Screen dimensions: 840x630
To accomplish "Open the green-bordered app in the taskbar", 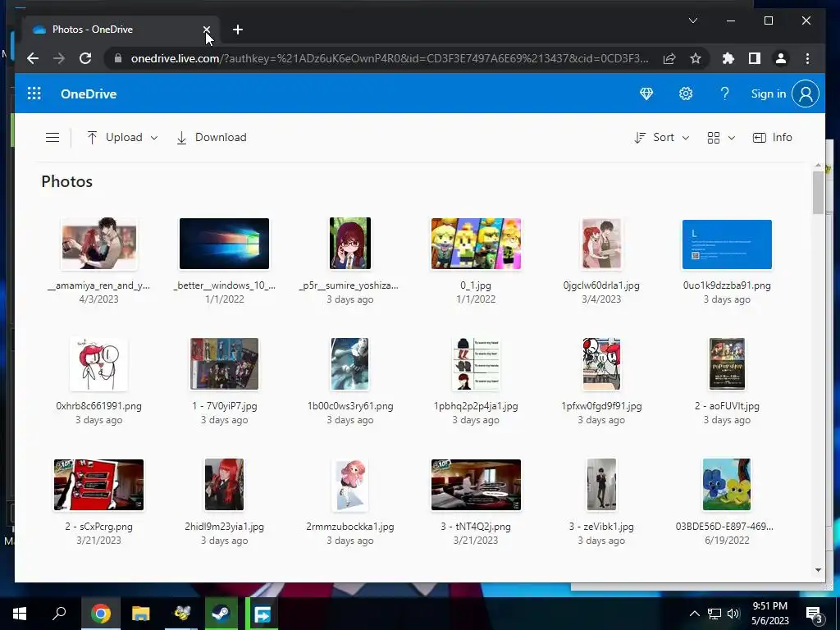I will [x=262, y=614].
